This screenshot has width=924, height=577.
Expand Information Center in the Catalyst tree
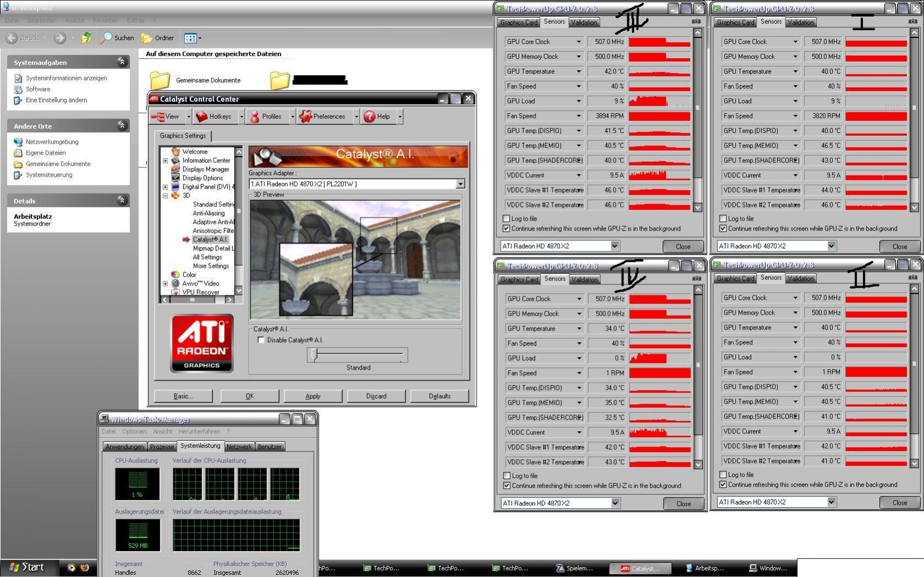click(x=165, y=161)
